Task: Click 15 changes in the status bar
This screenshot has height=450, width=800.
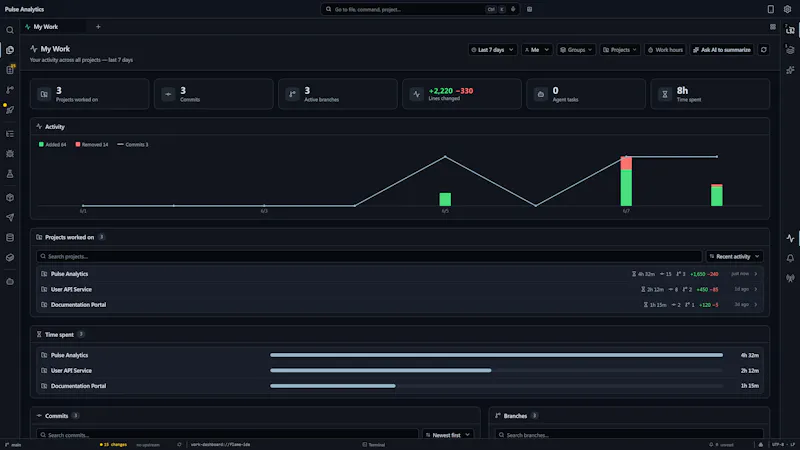Action: pyautogui.click(x=113, y=444)
